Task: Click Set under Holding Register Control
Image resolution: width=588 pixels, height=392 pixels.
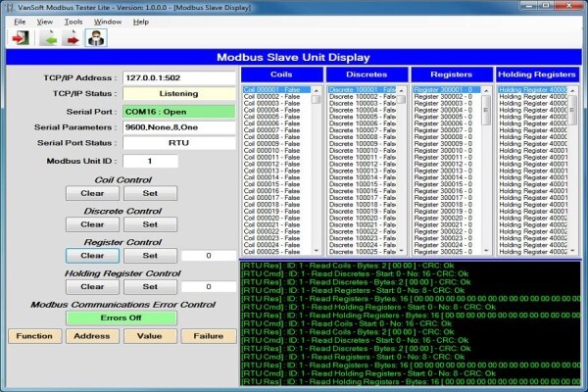Action: 150,286
